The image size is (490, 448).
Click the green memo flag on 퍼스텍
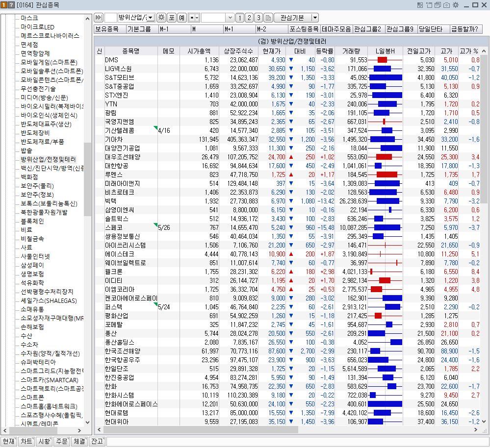(155, 304)
